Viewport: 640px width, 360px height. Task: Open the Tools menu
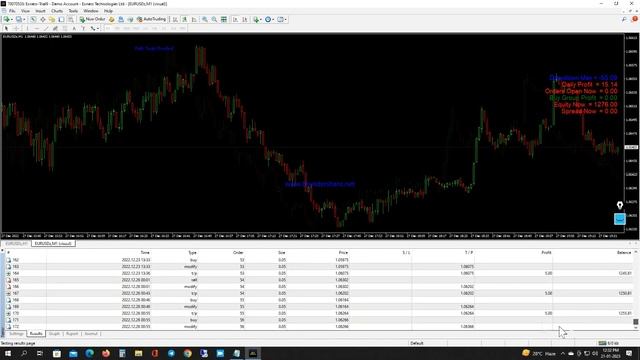tap(73, 11)
